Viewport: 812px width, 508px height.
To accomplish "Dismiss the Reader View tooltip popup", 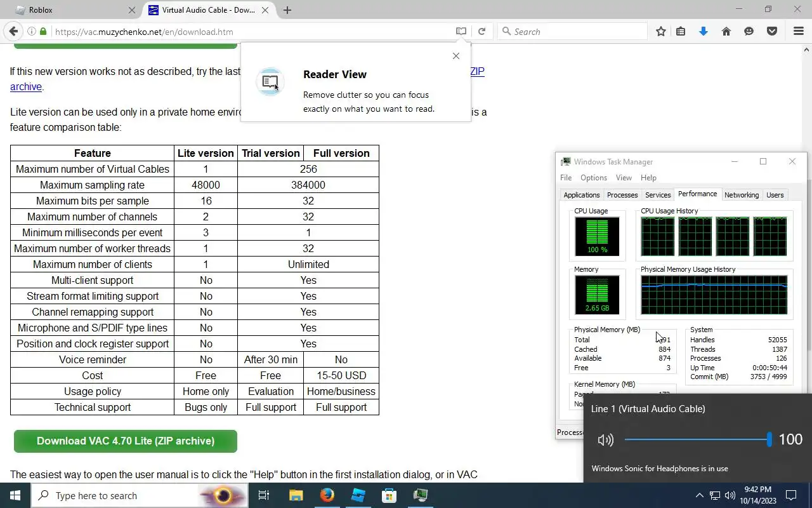I will pos(456,56).
